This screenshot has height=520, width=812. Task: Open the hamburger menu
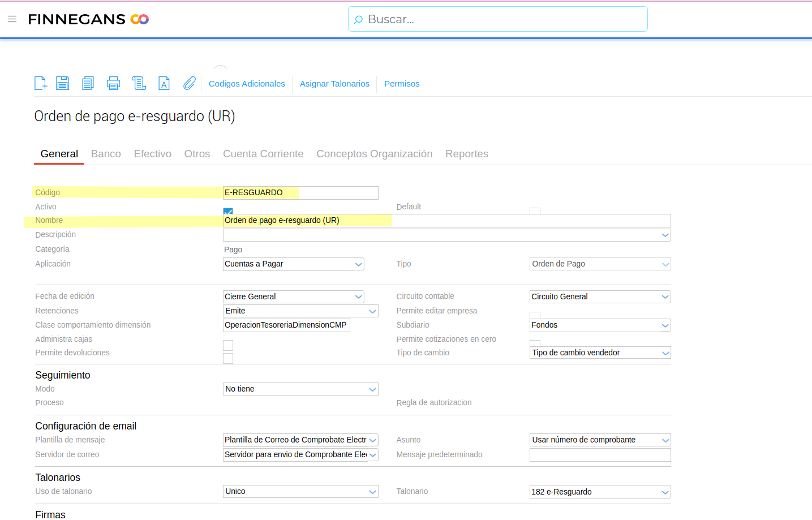(12, 19)
